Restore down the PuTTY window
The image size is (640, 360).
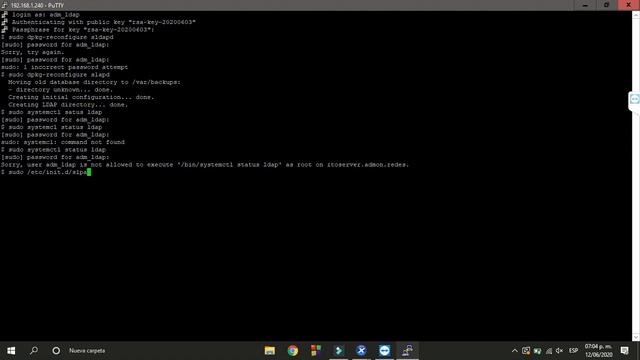[607, 5]
